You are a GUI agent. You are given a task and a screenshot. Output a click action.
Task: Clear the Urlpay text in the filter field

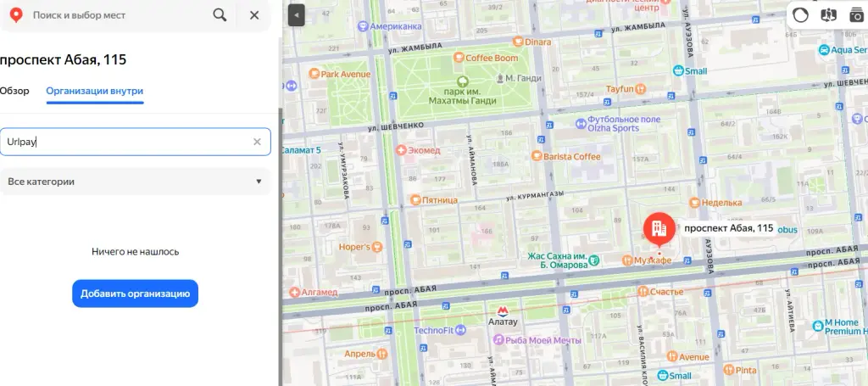tap(257, 142)
